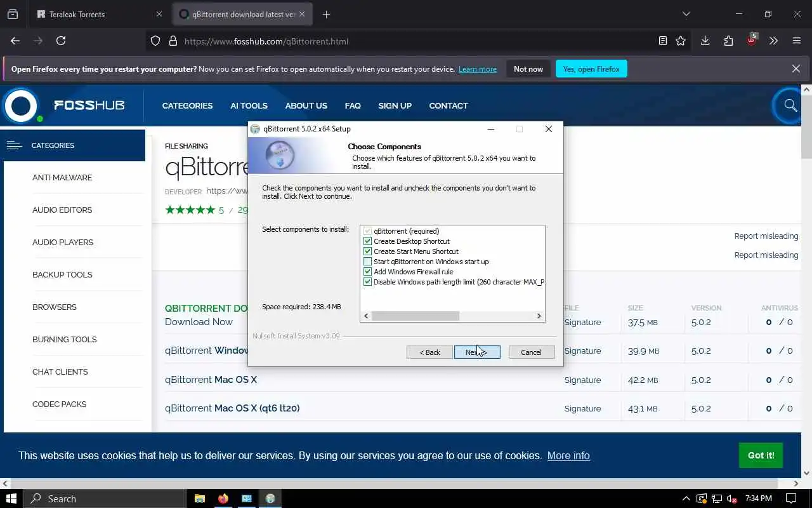Image resolution: width=812 pixels, height=508 pixels.
Task: Dismiss the Firefox notification bar X
Action: (796, 69)
